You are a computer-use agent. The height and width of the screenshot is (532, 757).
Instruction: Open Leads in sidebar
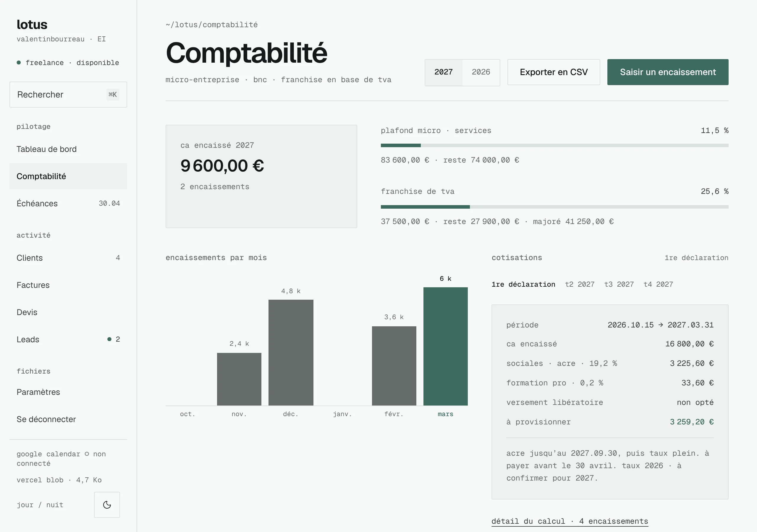click(68, 340)
